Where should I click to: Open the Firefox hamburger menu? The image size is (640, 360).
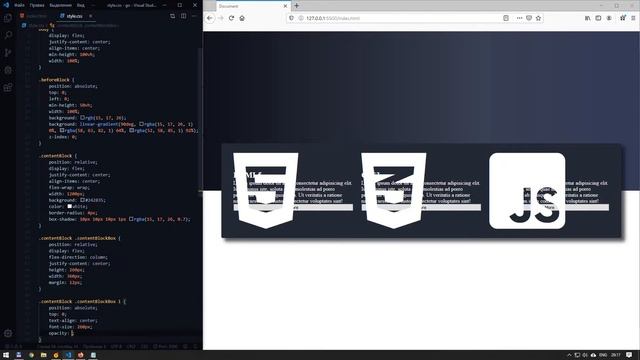click(x=633, y=18)
